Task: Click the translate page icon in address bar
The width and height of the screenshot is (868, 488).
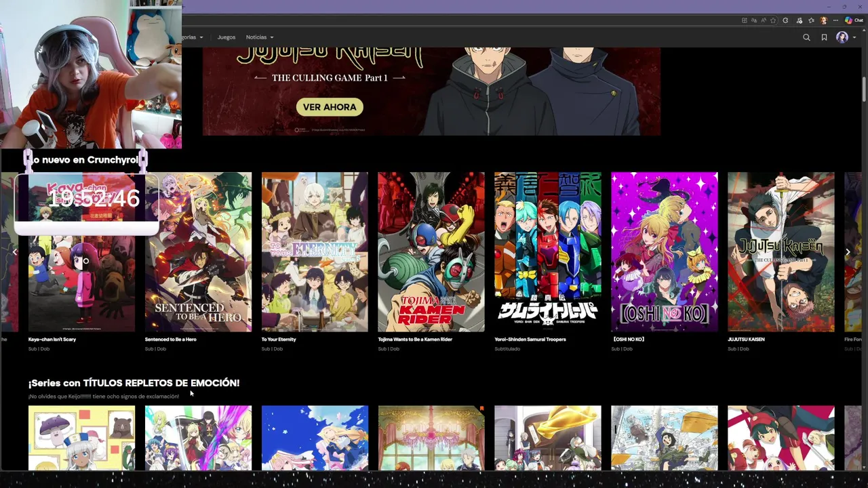Action: [754, 20]
